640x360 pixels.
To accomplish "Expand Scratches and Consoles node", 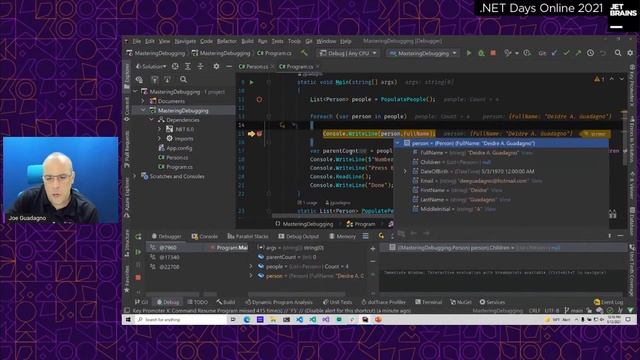I will point(135,176).
